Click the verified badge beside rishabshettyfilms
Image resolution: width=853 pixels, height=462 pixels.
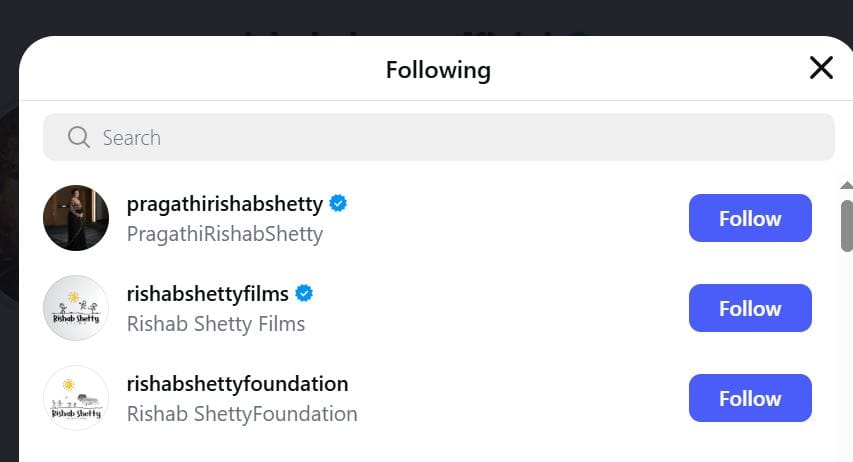coord(305,294)
